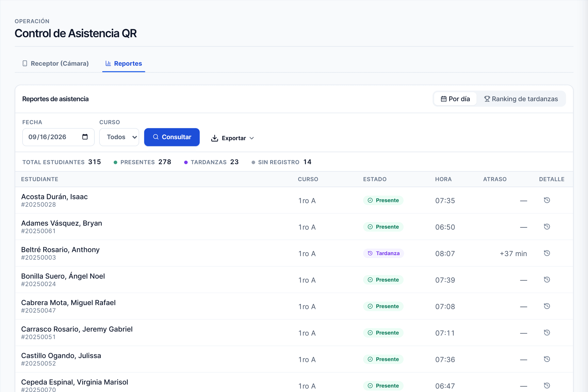
Task: Click the CURSO column header
Action: tap(308, 179)
